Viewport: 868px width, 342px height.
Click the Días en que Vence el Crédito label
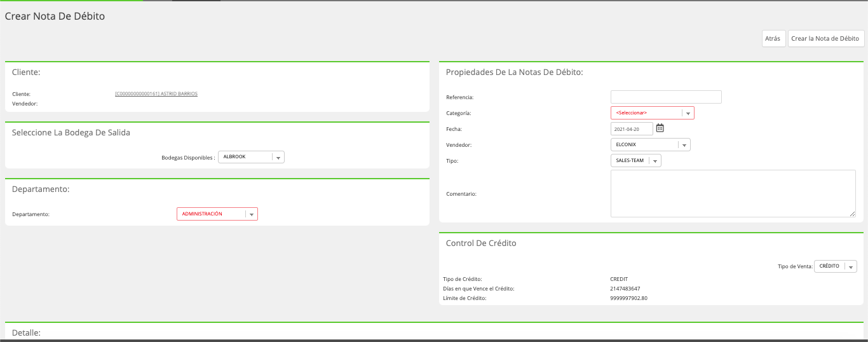478,289
